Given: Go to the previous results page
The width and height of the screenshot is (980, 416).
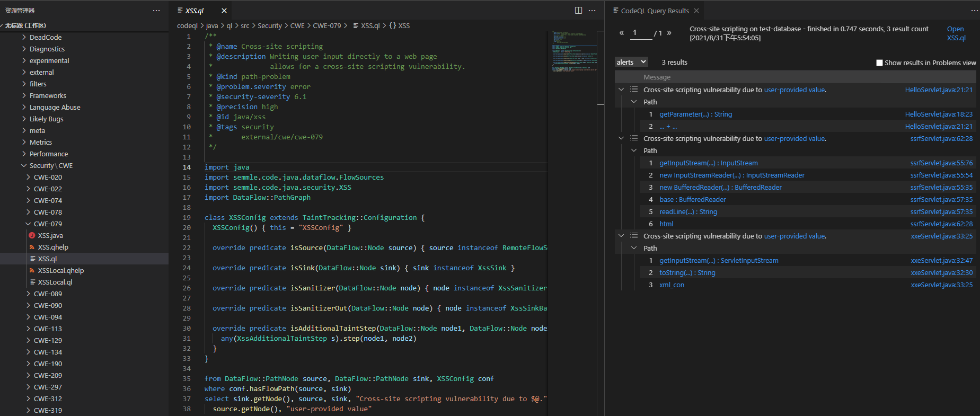Looking at the screenshot, I should tap(622, 33).
